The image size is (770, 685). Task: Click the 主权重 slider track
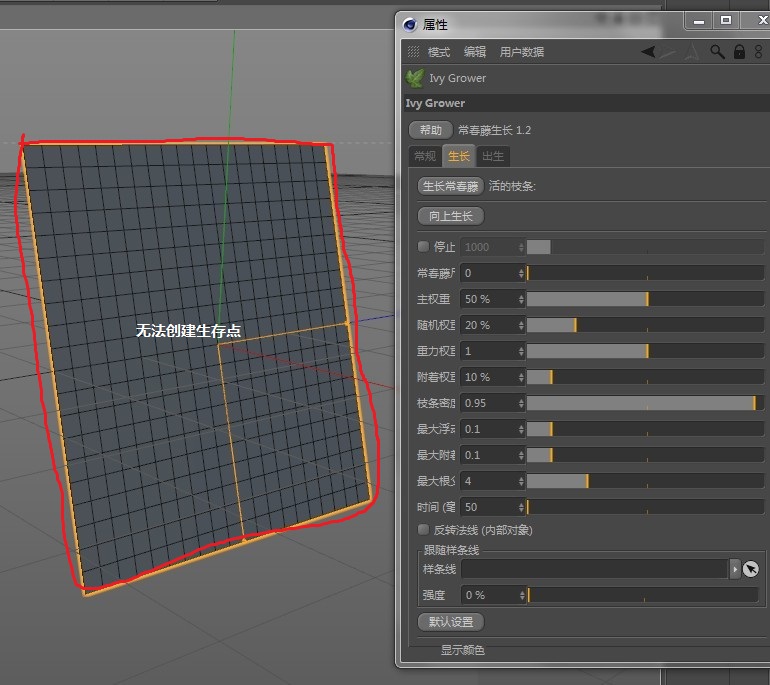[645, 299]
